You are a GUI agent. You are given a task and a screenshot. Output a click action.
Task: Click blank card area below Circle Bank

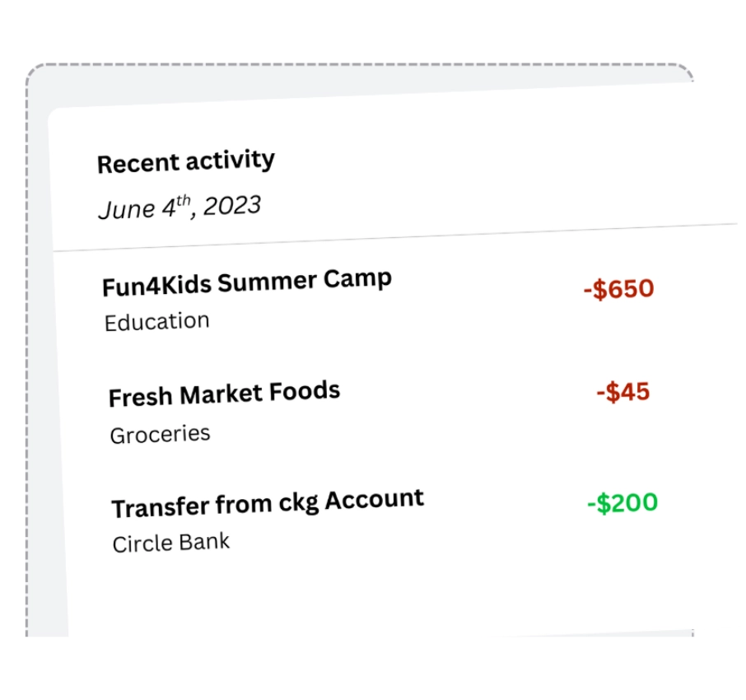coord(371,593)
